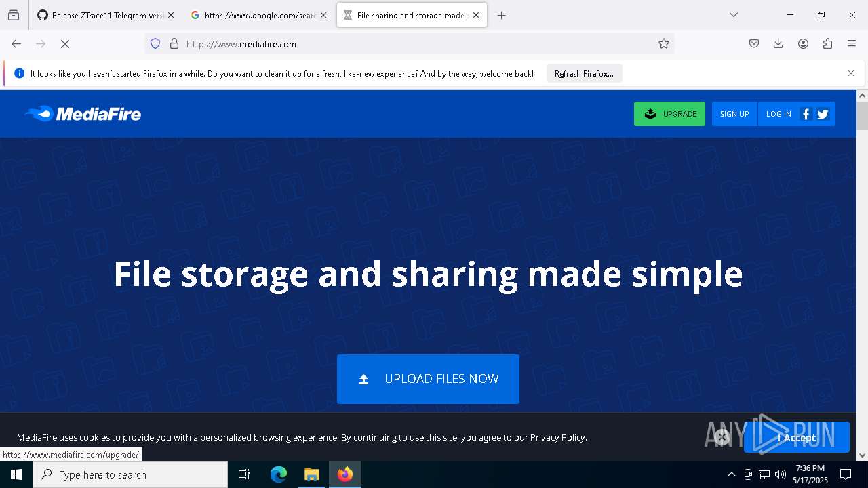
Task: Click the Windows taskbar search box
Action: pyautogui.click(x=130, y=474)
